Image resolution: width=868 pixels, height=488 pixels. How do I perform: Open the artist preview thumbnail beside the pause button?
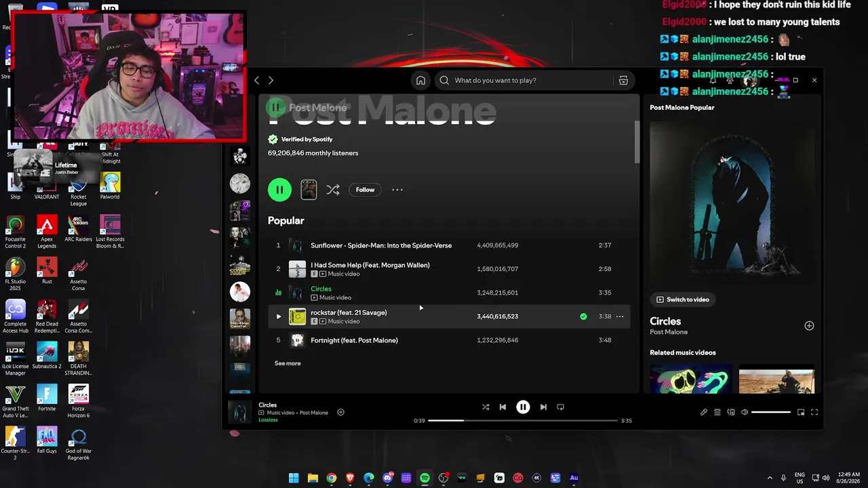click(309, 190)
